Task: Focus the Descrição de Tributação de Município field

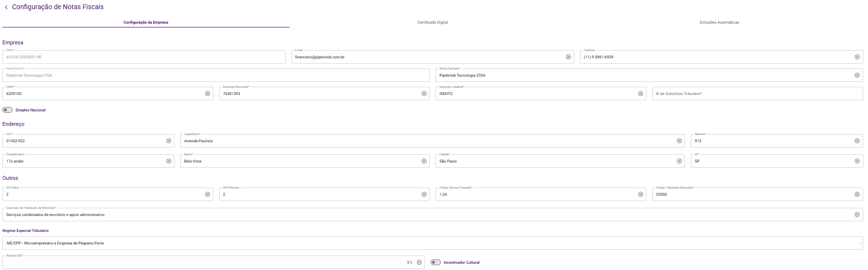Action: tap(424, 215)
